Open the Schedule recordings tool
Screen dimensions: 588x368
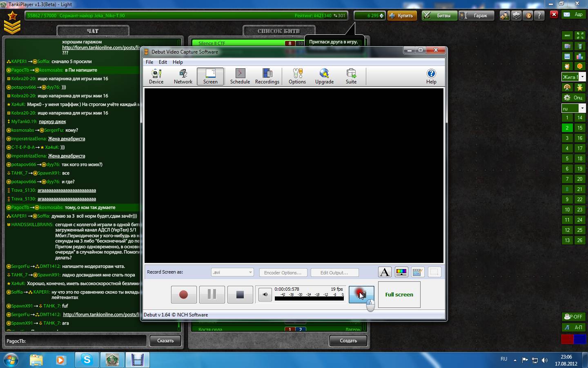click(240, 76)
